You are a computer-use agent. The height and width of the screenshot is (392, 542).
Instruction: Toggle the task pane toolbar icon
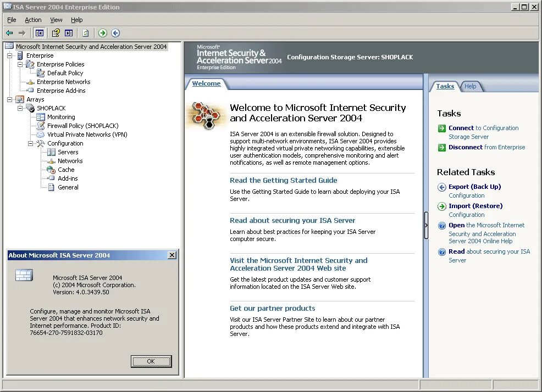[x=69, y=33]
